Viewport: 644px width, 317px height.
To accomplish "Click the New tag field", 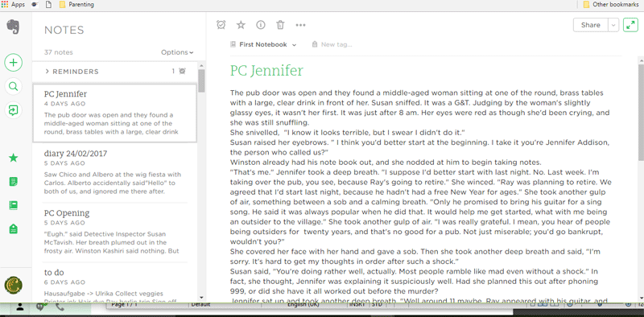I will click(332, 44).
